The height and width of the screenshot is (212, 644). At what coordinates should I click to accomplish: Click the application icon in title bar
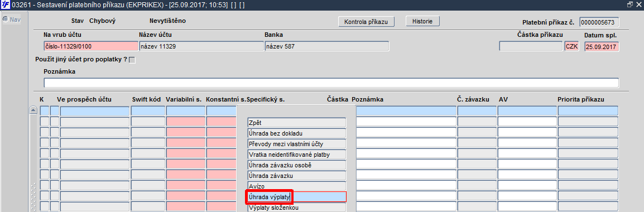coord(5,4)
